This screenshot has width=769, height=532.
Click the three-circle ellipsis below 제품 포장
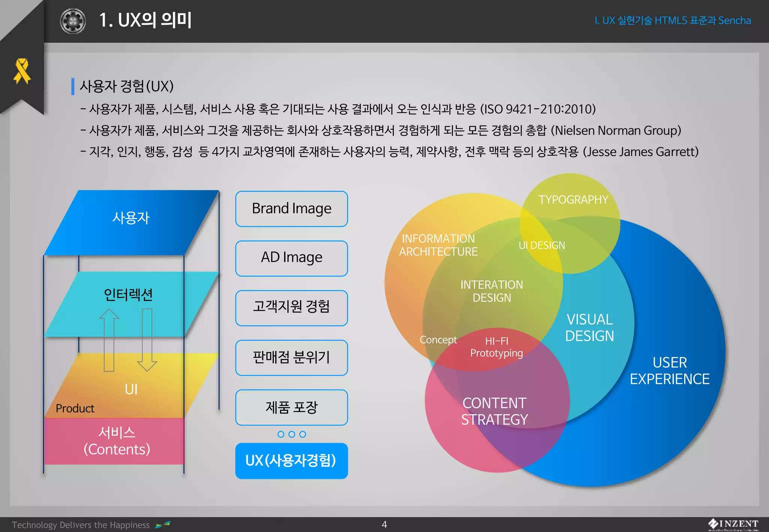[x=292, y=434]
